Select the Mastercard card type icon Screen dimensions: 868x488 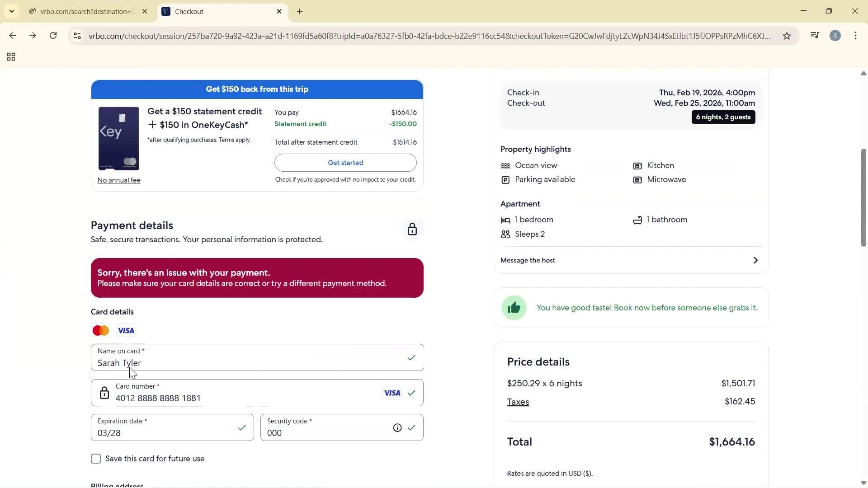(x=100, y=330)
